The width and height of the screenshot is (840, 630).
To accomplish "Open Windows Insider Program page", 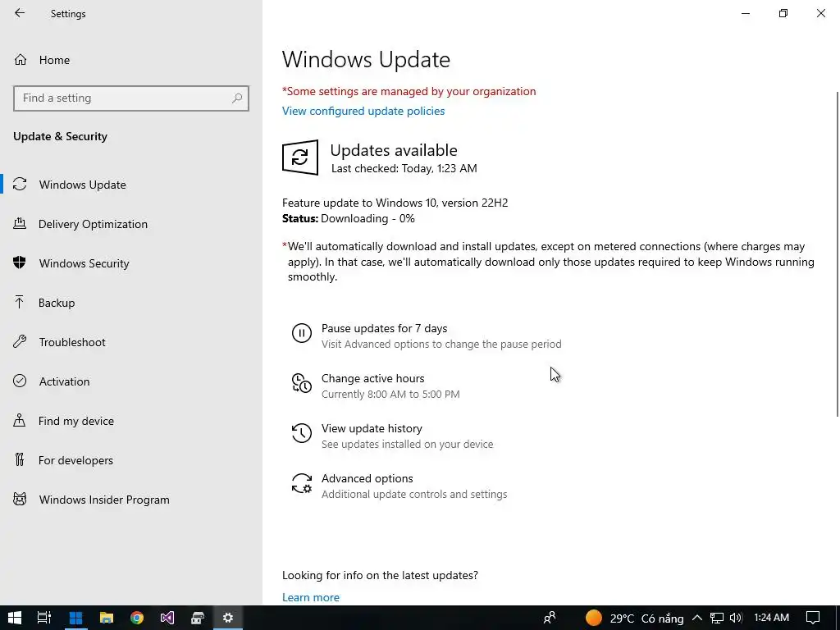I will coord(131,500).
